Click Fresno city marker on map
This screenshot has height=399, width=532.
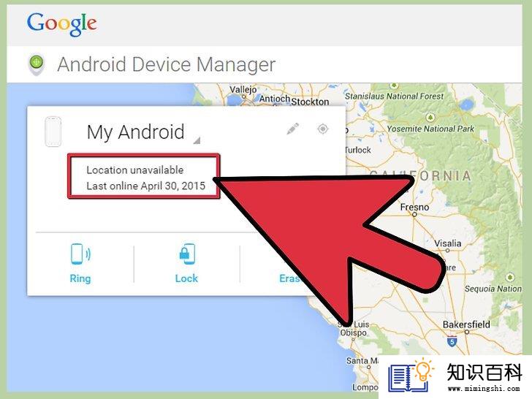coord(414,214)
